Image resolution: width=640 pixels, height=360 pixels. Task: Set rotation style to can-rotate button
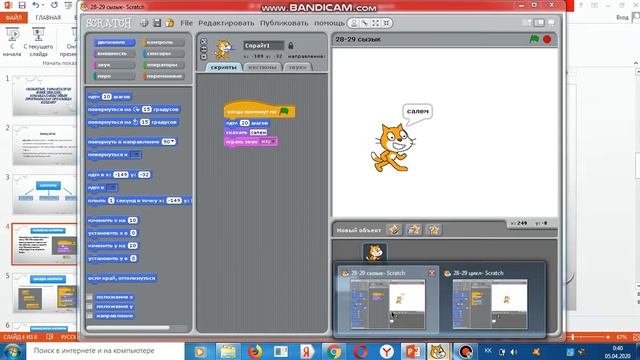[204, 42]
